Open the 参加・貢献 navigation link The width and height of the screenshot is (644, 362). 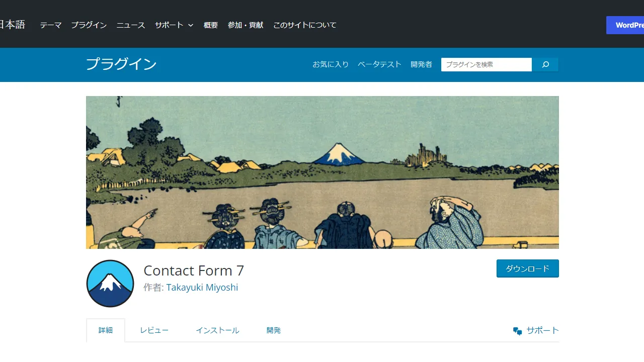[246, 25]
